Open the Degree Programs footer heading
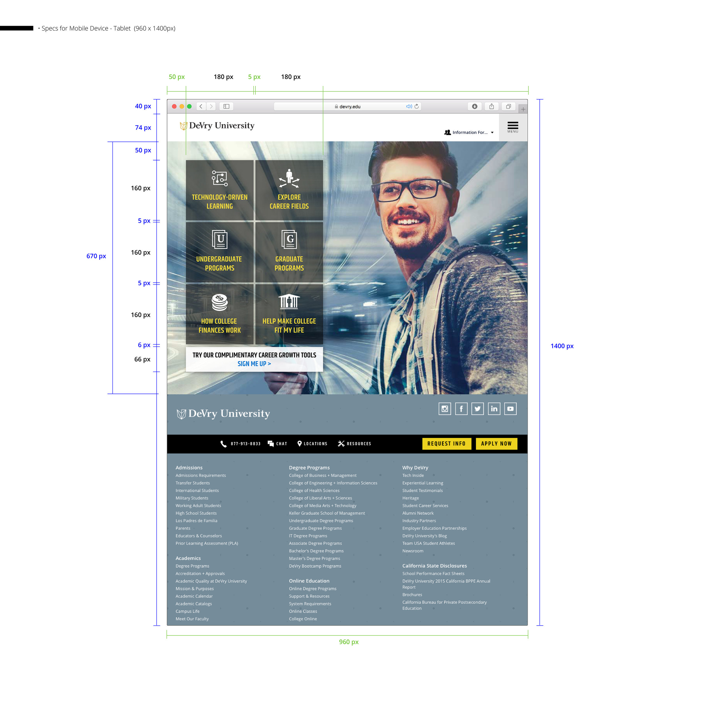Screen dimensions: 707x728 [309, 468]
